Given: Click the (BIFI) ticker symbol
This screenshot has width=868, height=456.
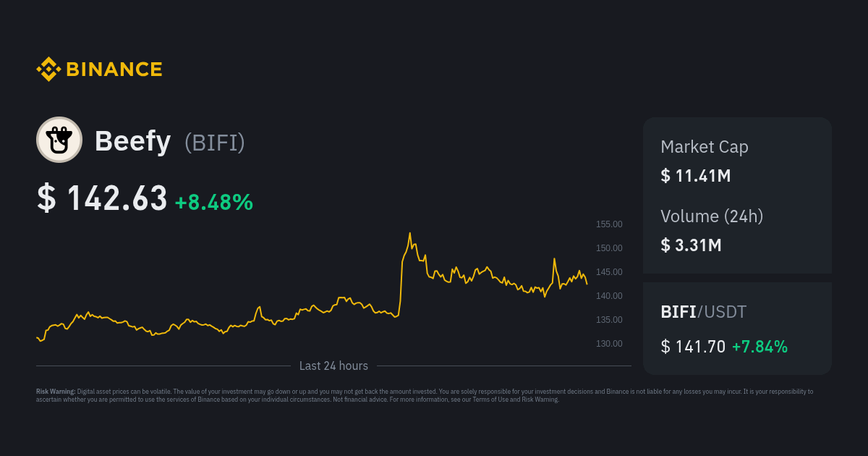Looking at the screenshot, I should (215, 142).
